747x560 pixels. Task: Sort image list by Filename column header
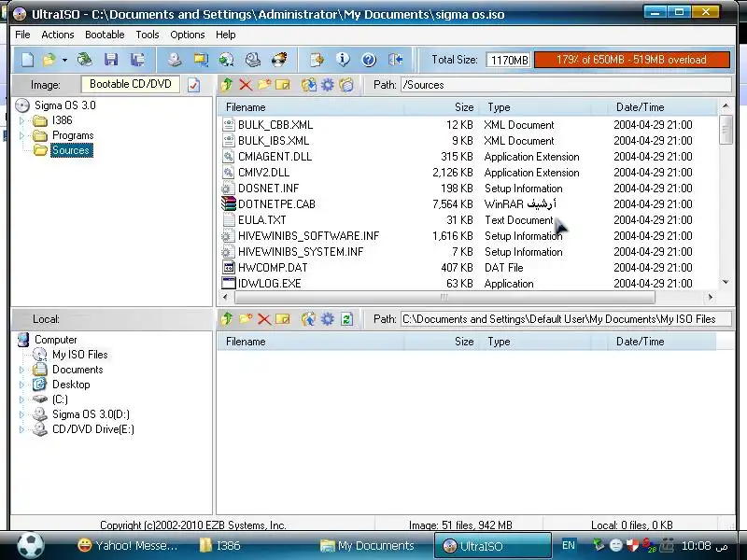pyautogui.click(x=311, y=107)
